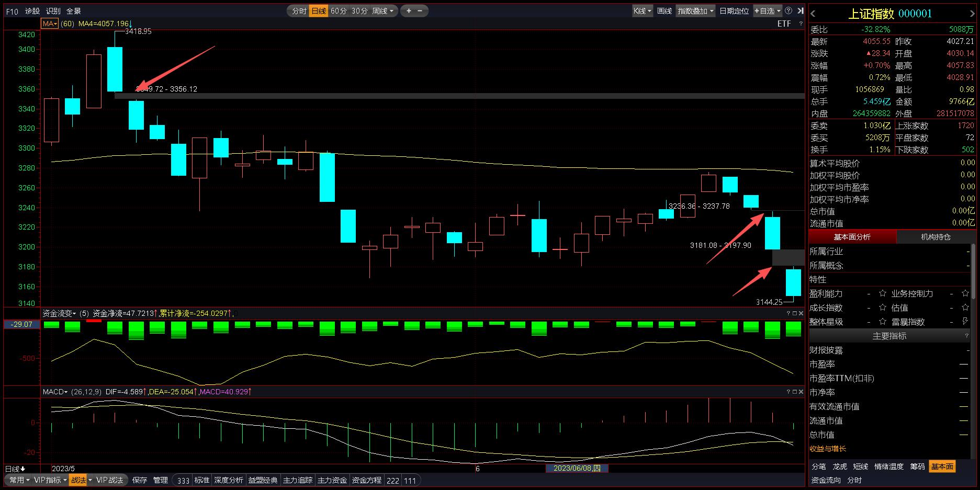The width and height of the screenshot is (980, 490).
Task: Click the 日期定位 button
Action: point(734,11)
